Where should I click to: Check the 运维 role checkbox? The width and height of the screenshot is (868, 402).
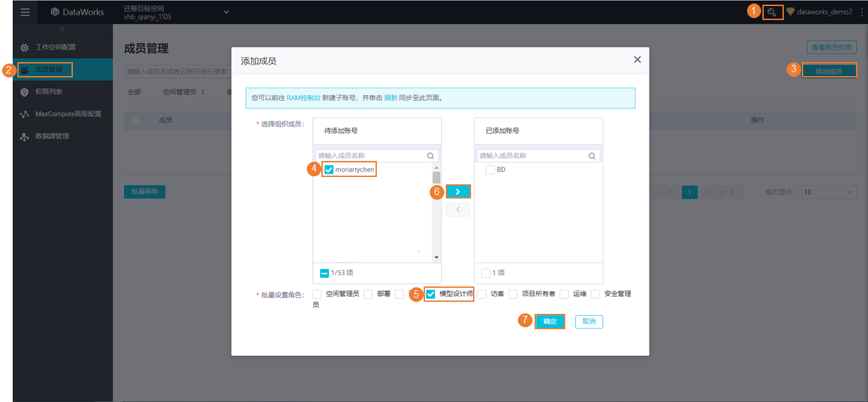565,294
